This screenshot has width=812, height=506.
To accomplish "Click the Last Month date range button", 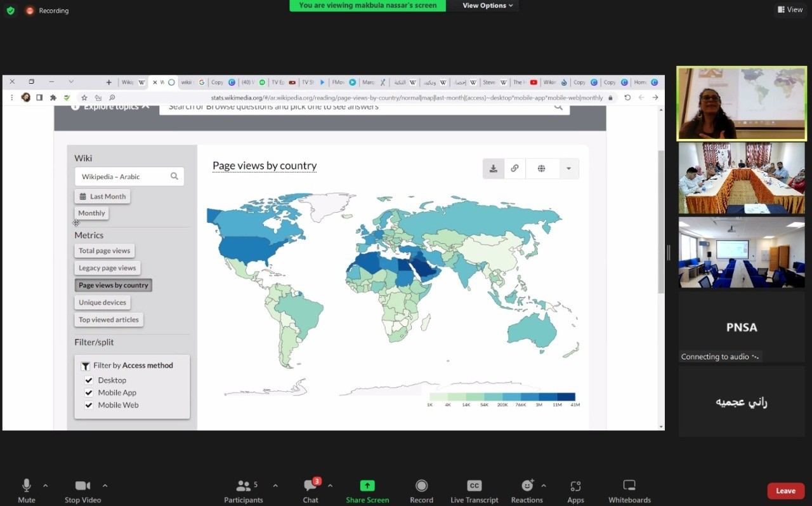I will click(103, 197).
